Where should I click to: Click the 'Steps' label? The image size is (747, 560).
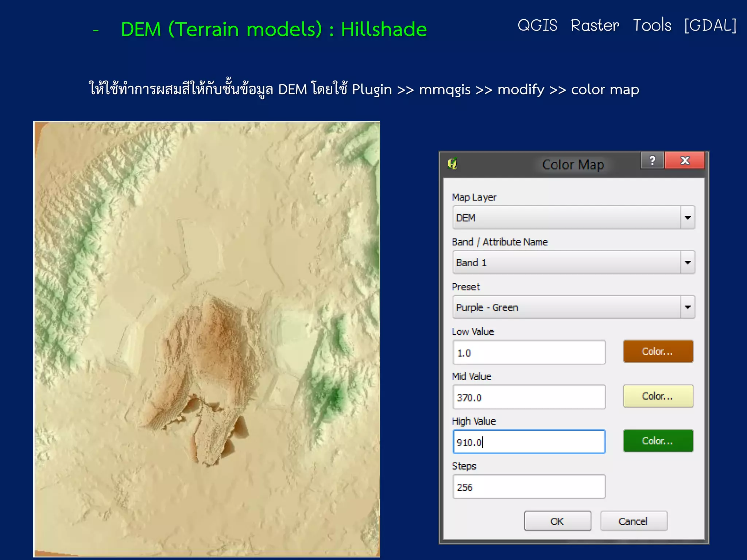pos(464,466)
